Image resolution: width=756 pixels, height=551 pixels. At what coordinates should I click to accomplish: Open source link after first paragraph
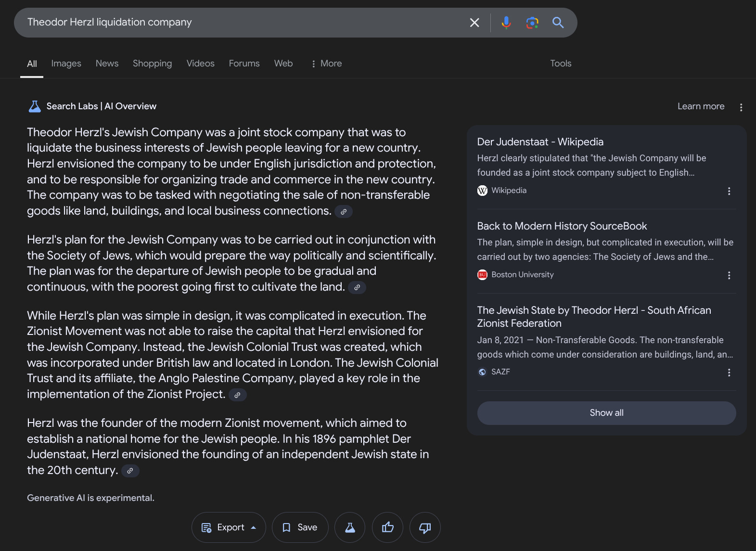click(344, 212)
